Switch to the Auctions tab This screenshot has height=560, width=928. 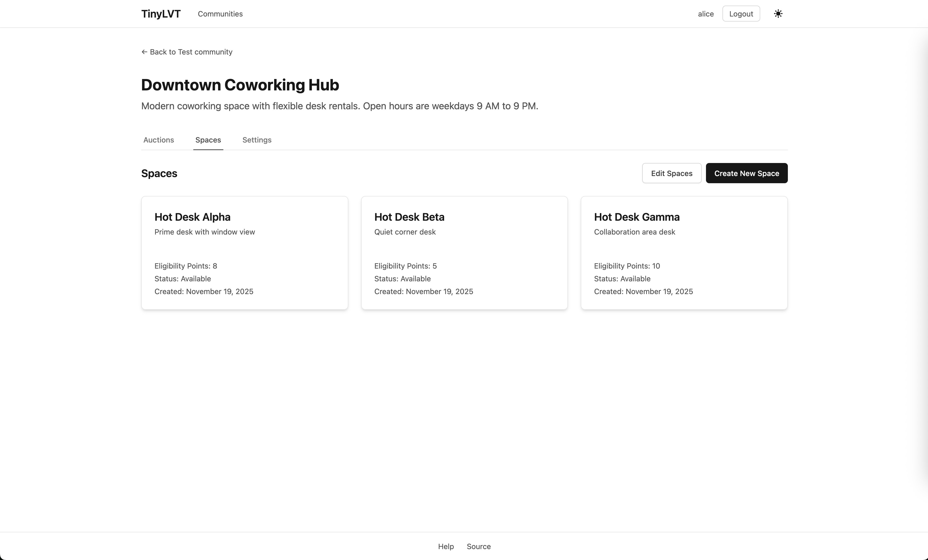click(x=158, y=140)
